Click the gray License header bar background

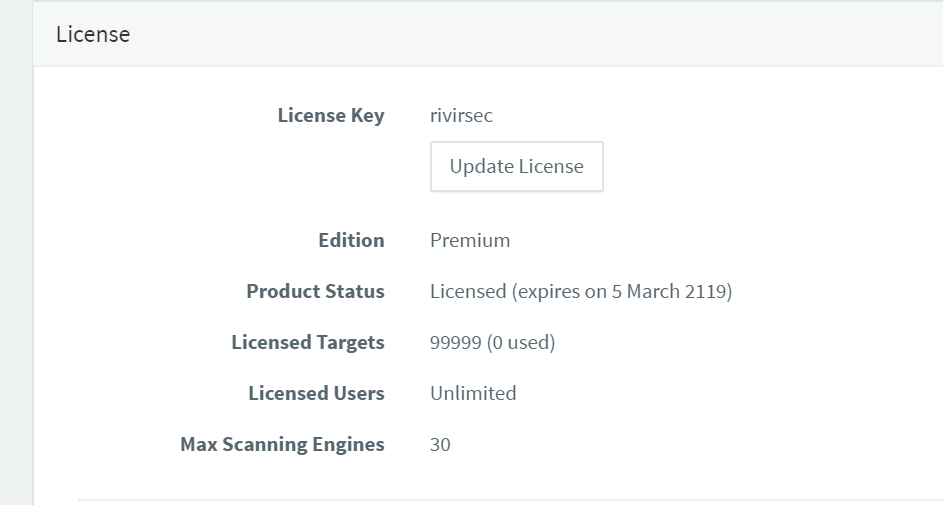[x=541, y=34]
